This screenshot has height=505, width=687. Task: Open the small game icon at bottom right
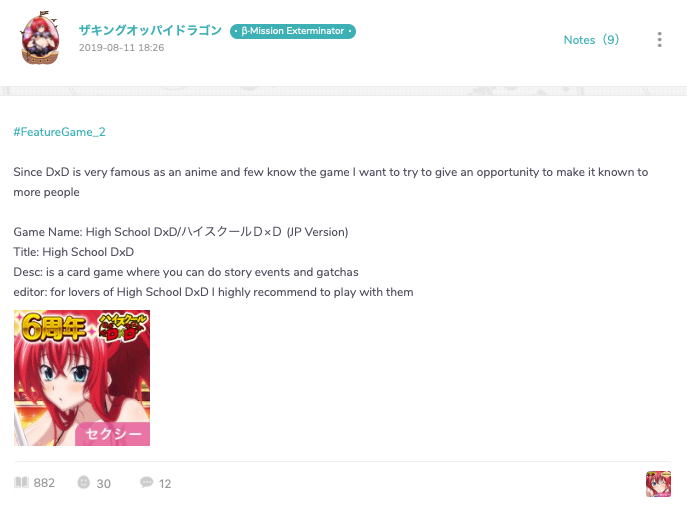pyautogui.click(x=659, y=484)
